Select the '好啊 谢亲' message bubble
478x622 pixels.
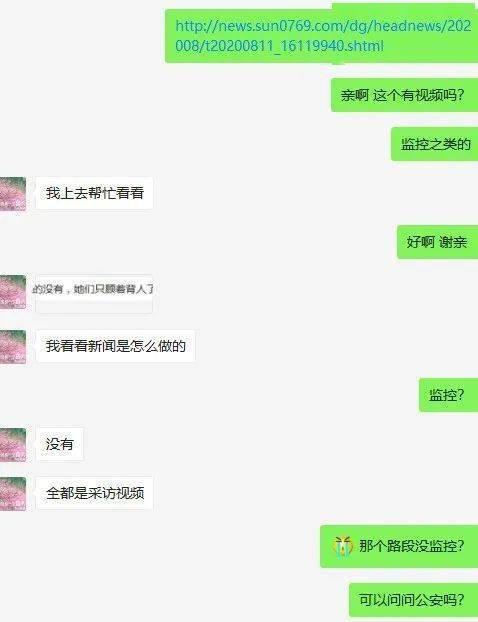coord(437,242)
